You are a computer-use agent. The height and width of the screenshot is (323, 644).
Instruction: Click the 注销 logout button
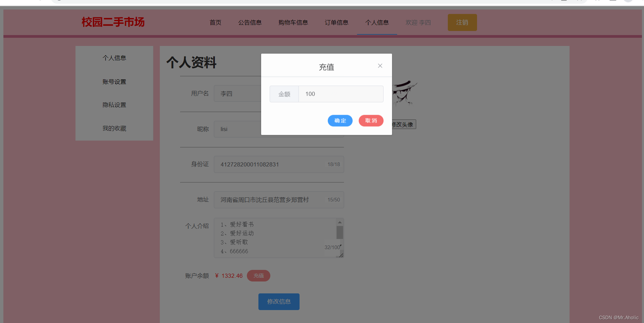point(462,22)
